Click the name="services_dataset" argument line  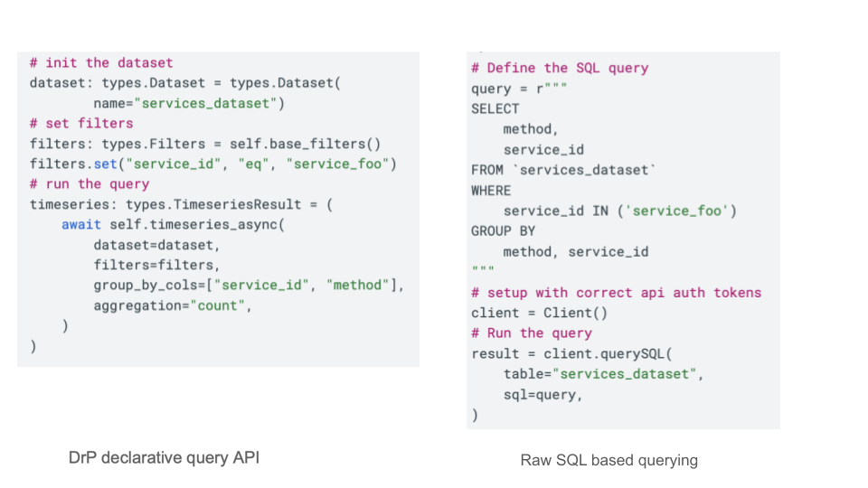coord(188,104)
